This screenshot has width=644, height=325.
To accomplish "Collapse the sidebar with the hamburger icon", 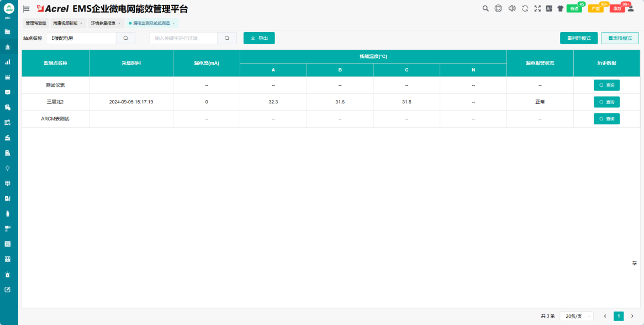I will pyautogui.click(x=27, y=9).
